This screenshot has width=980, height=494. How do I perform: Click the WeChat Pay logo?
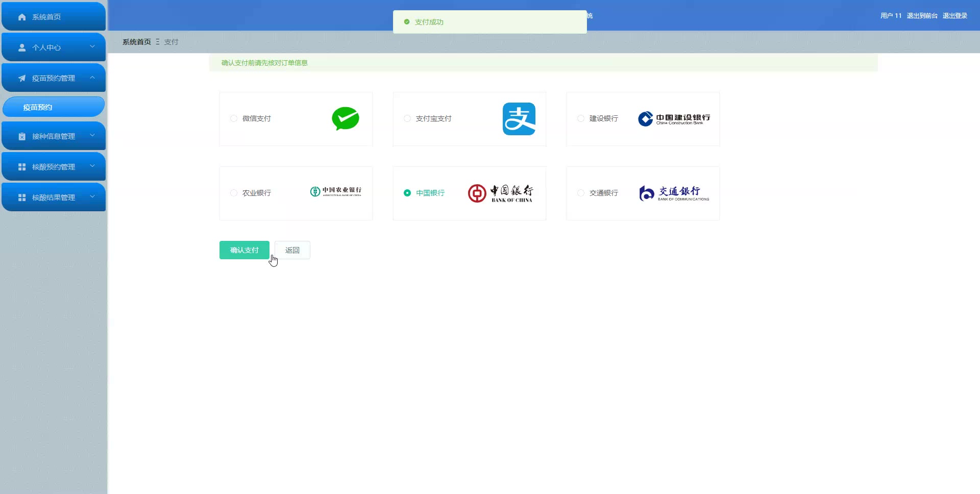click(x=346, y=118)
